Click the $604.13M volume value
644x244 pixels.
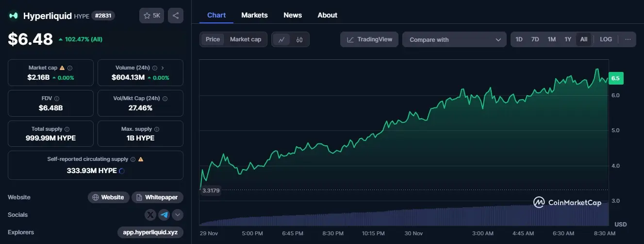(x=128, y=77)
